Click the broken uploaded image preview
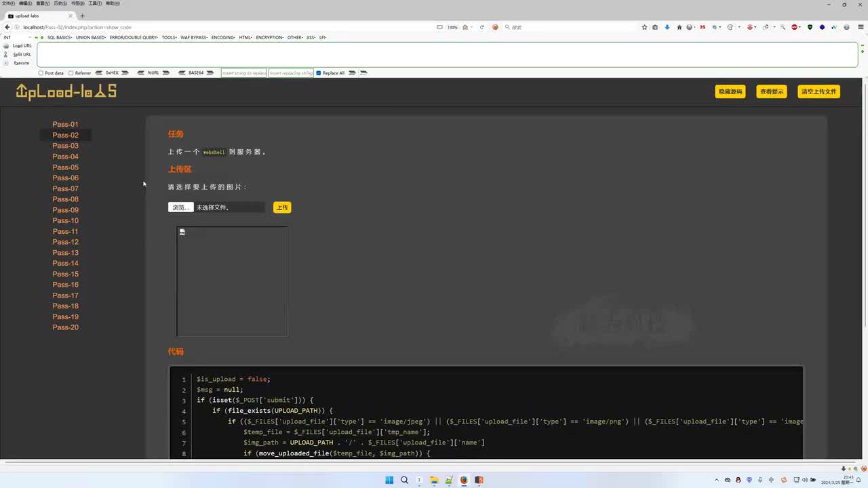This screenshot has width=868, height=488. click(232, 281)
